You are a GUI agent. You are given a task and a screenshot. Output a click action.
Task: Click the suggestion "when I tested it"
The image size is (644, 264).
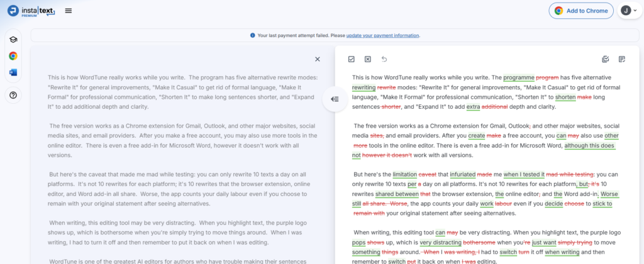tap(524, 175)
